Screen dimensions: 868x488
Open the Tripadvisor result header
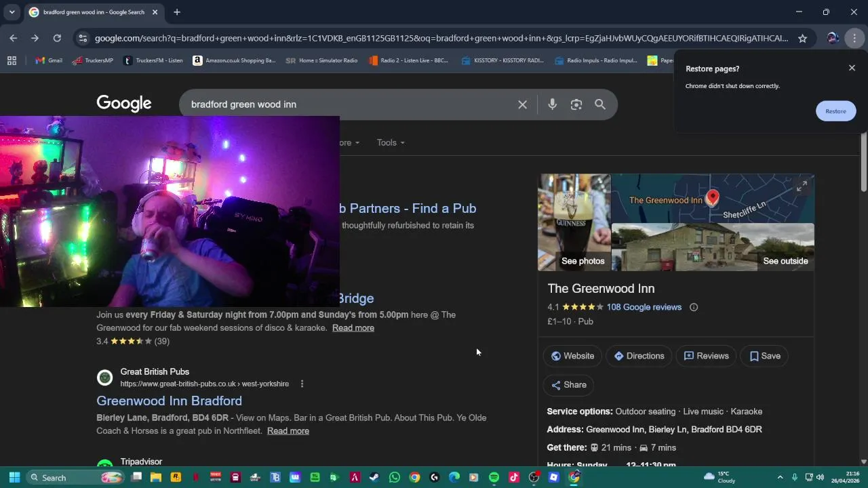pyautogui.click(x=141, y=462)
